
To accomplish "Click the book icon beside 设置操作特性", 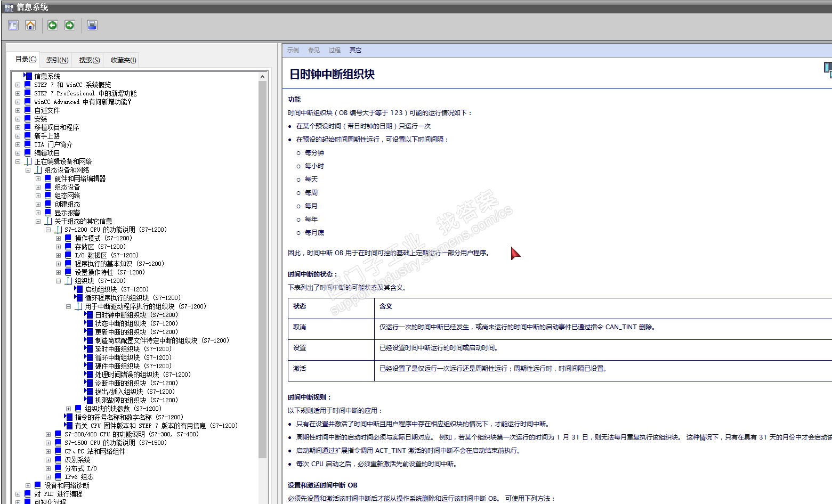I will [68, 272].
